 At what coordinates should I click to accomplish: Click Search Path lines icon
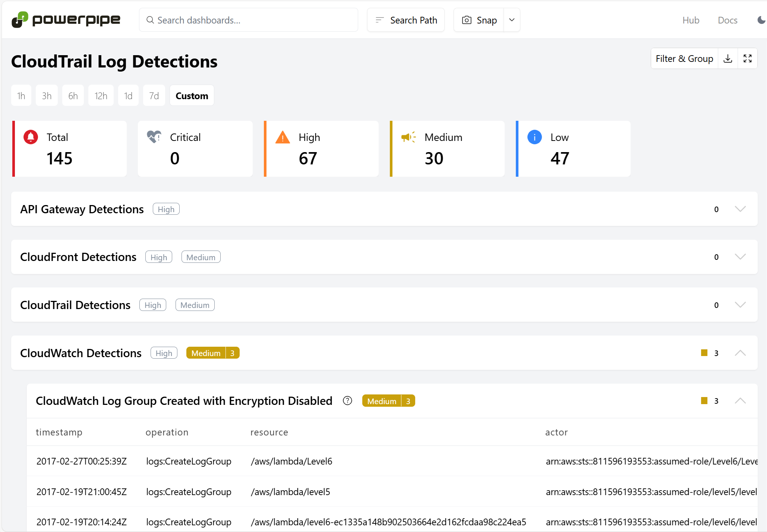[379, 20]
